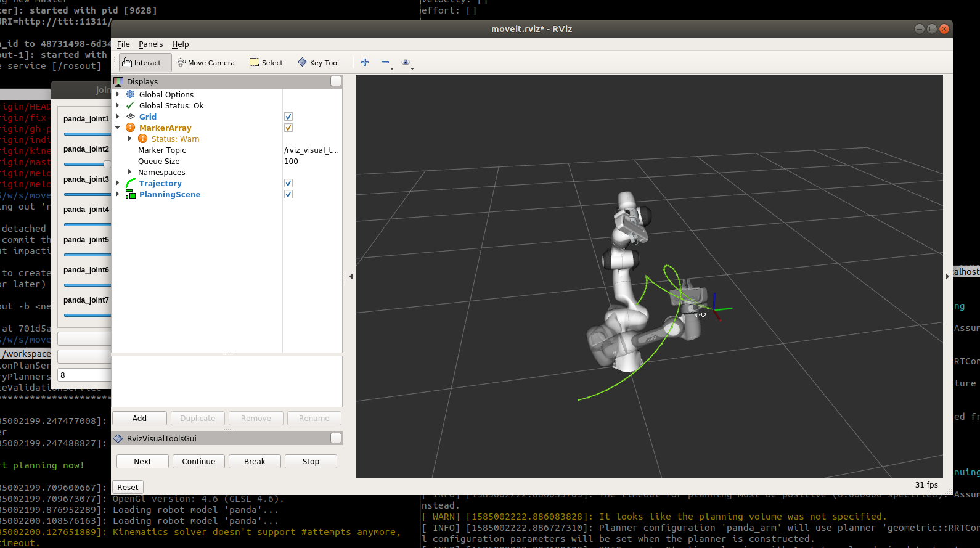Open the Help menu
This screenshot has height=548, width=980.
(180, 44)
